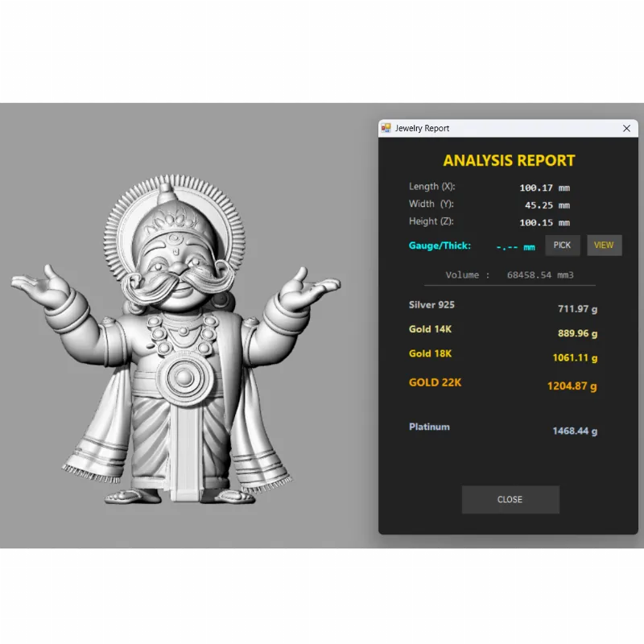
Task: Click the Gold 14K weight 889.96 g
Action: [x=577, y=333]
